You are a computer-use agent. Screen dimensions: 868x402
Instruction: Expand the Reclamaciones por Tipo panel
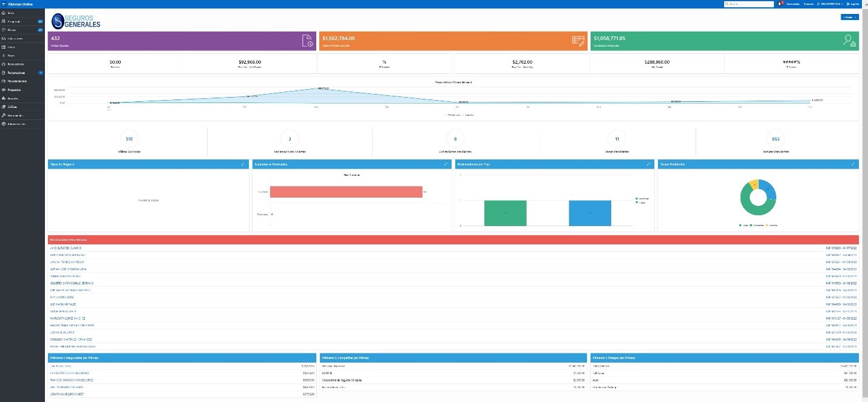(649, 164)
